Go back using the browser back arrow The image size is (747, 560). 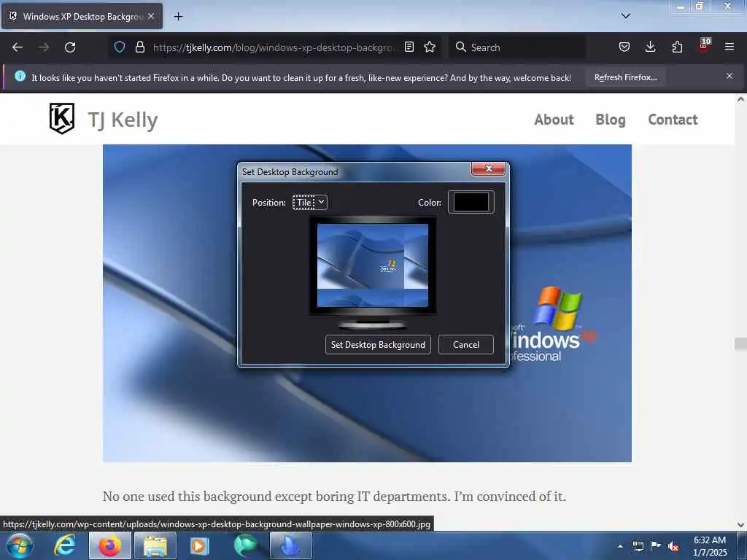[18, 47]
